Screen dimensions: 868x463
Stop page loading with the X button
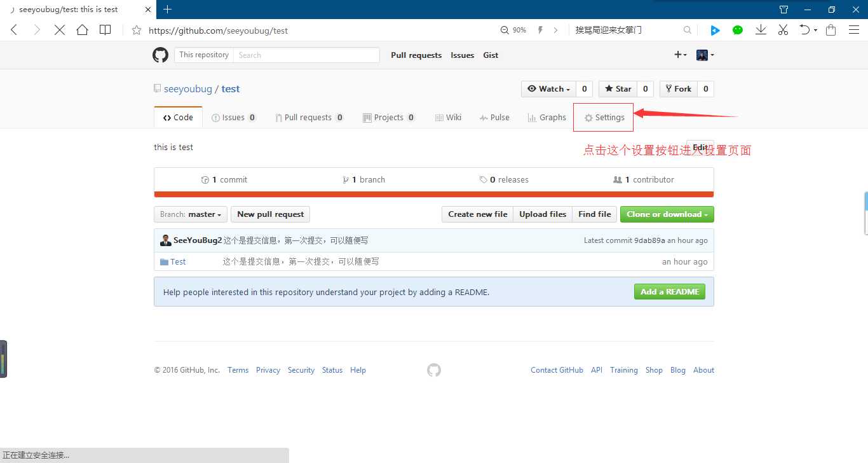click(x=60, y=30)
